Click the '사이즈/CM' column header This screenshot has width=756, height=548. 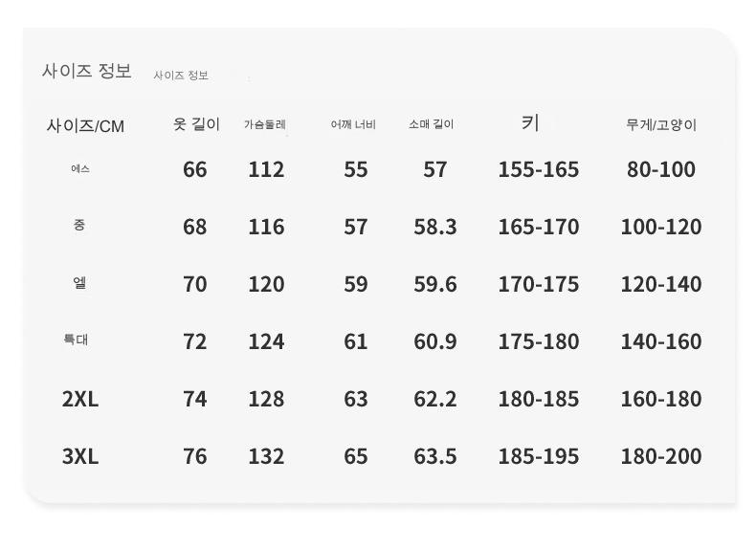click(x=85, y=125)
